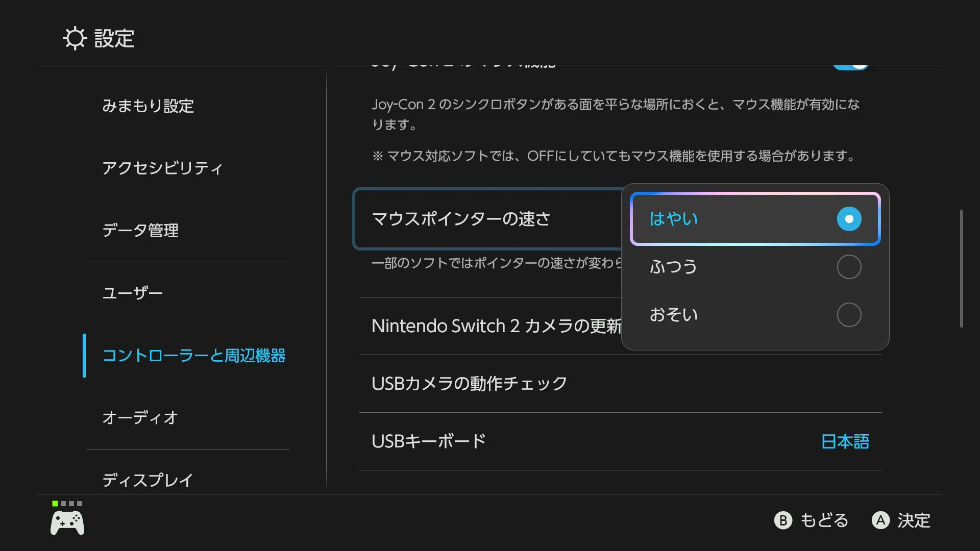This screenshot has height=551, width=980.
Task: Click the Joy-Con 2 のシンクロボタン description text
Action: [x=616, y=114]
